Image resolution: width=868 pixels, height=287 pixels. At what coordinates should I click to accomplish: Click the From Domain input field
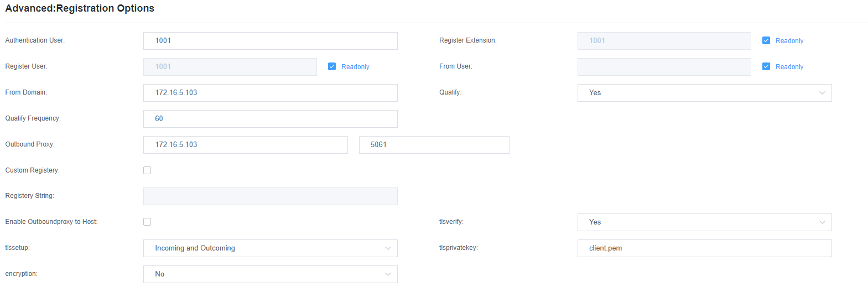(x=270, y=93)
